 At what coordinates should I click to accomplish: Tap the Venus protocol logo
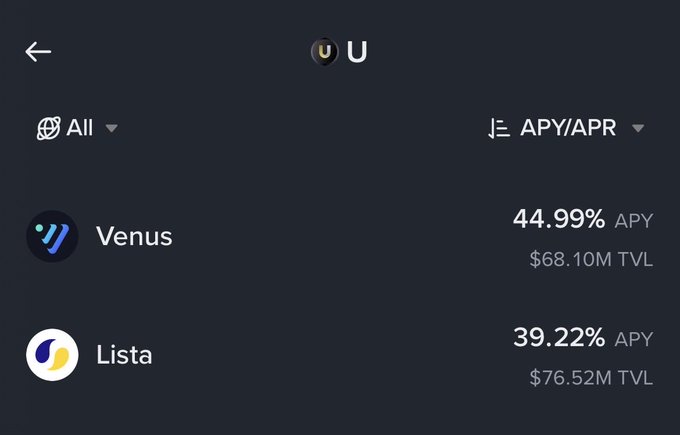pyautogui.click(x=52, y=236)
